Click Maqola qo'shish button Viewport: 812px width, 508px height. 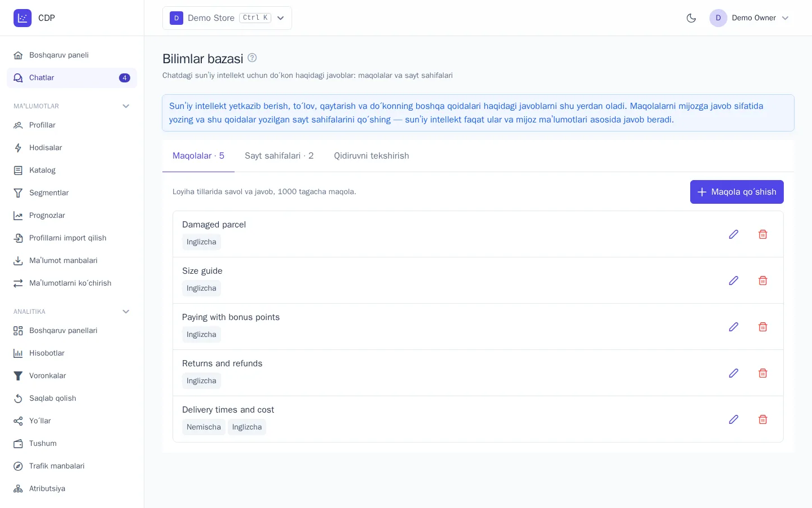[x=737, y=192]
